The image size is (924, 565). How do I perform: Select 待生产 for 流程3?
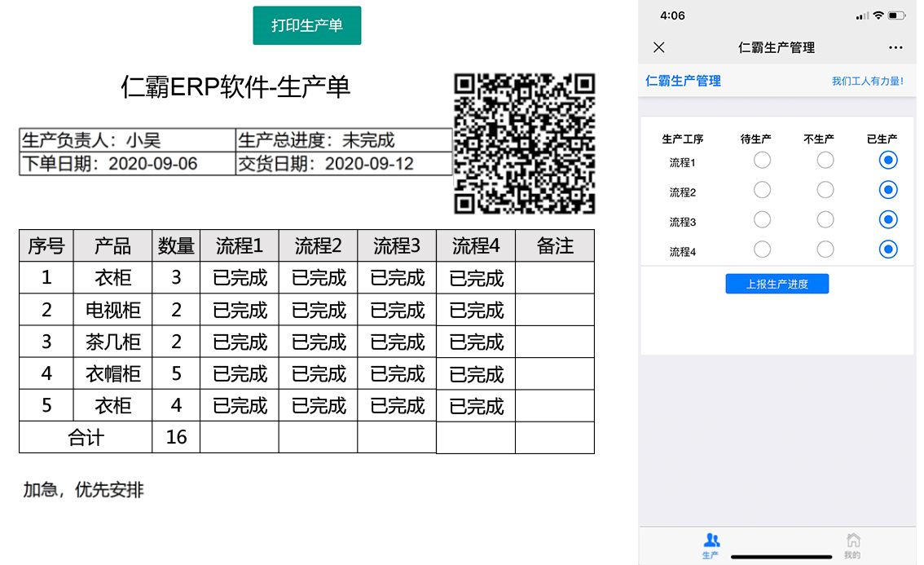coord(762,219)
